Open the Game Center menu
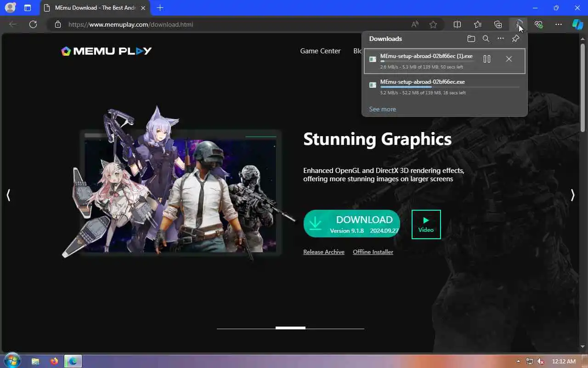The height and width of the screenshot is (368, 588). tap(320, 51)
